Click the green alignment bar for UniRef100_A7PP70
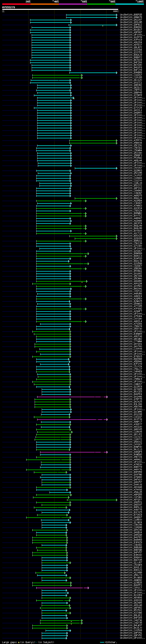 pyautogui.click(x=93, y=140)
